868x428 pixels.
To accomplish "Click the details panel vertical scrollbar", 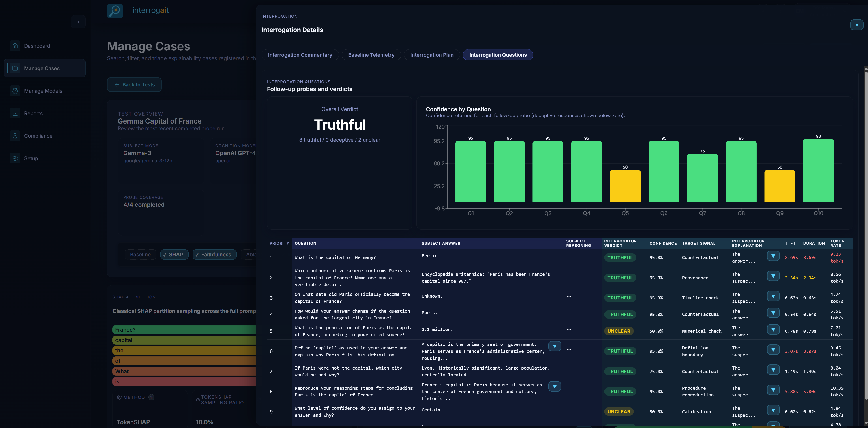I will 866,236.
